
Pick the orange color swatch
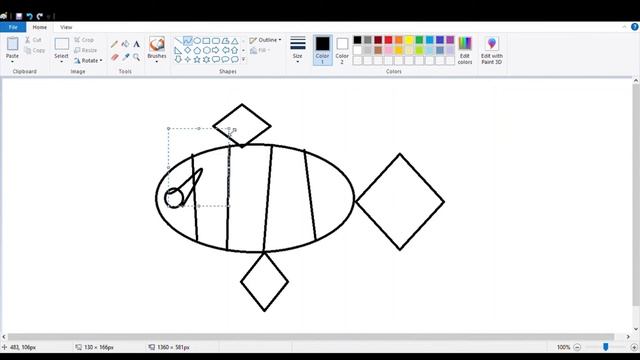point(399,40)
